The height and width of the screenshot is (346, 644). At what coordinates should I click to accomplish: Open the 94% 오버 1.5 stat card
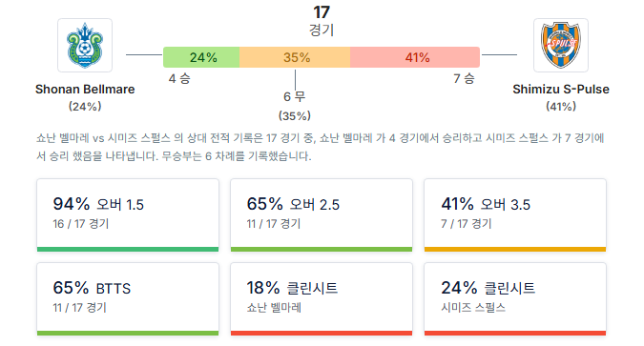[x=128, y=214]
